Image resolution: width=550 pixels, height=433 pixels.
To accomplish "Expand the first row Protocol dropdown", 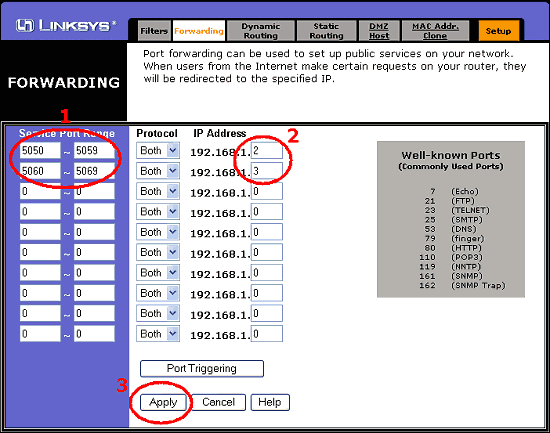I will 158,151.
